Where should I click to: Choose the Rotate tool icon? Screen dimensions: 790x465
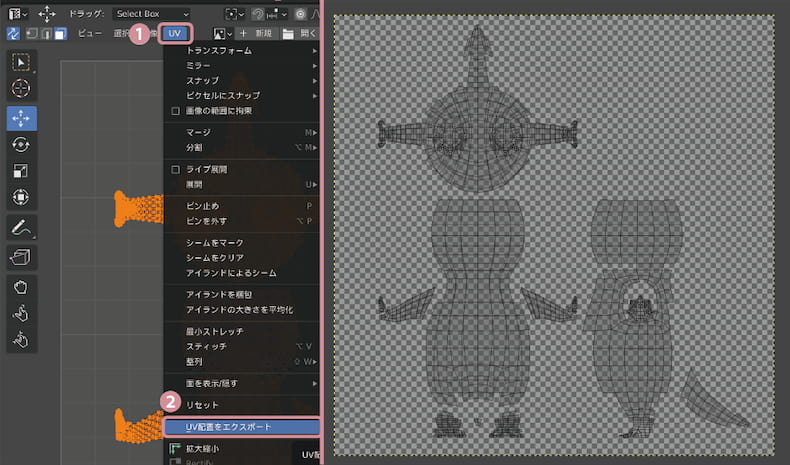click(21, 145)
